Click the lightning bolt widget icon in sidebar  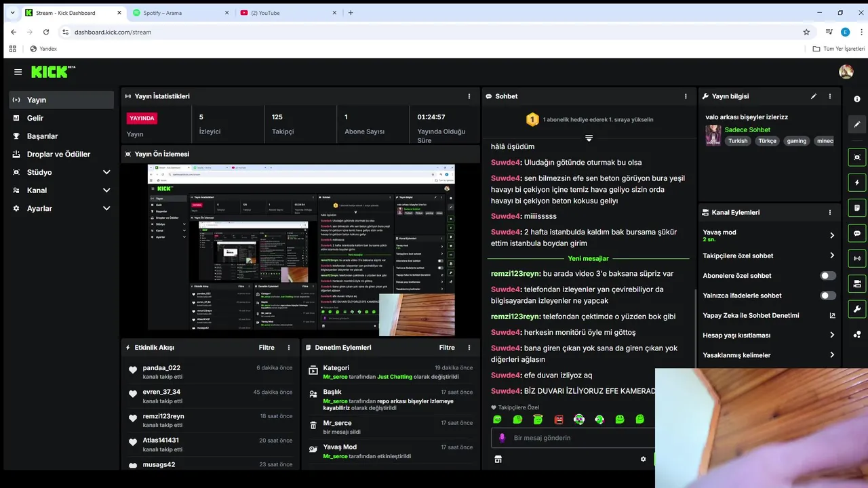[x=857, y=183]
